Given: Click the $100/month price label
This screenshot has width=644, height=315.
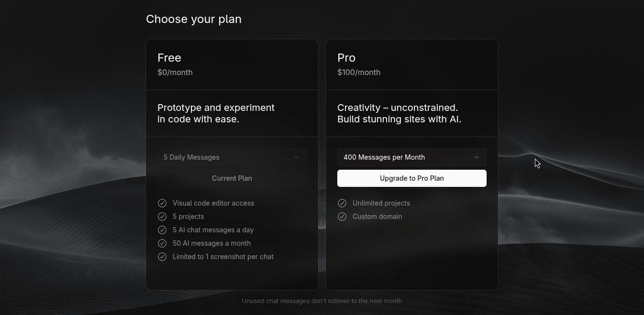Looking at the screenshot, I should [x=359, y=72].
